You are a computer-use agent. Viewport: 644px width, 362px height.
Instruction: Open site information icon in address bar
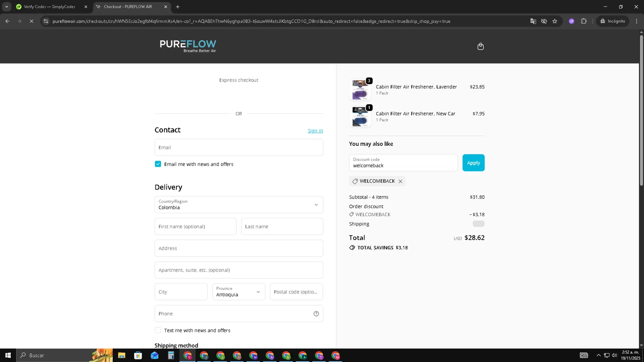(x=46, y=21)
